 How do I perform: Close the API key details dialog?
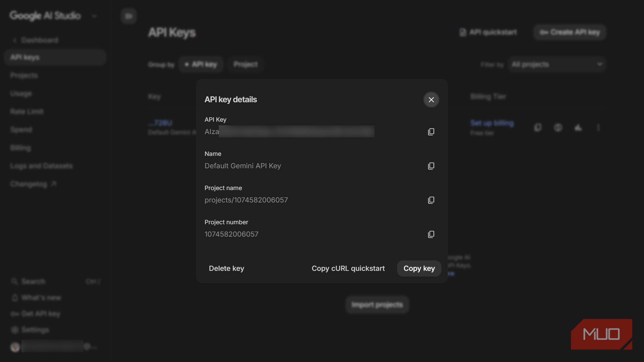pos(431,100)
